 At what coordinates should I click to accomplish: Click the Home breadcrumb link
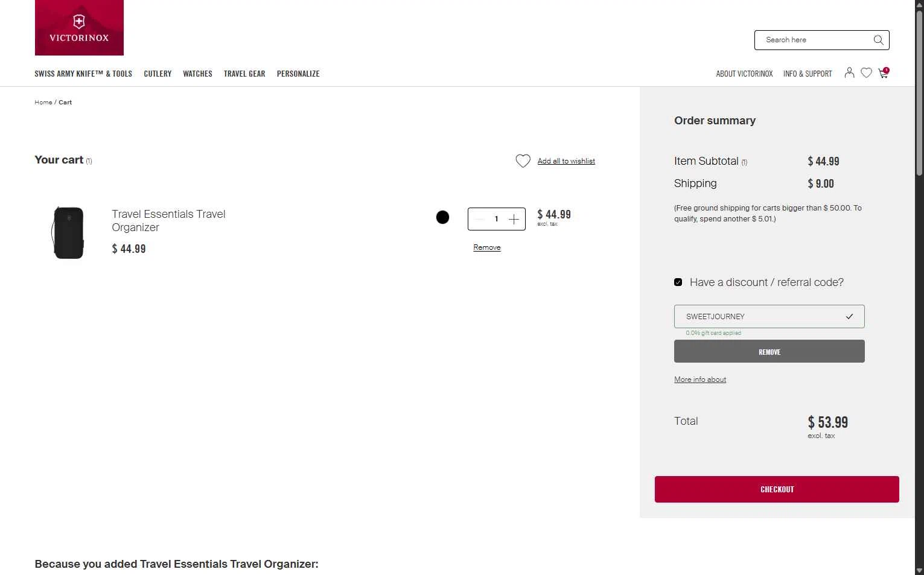43,103
